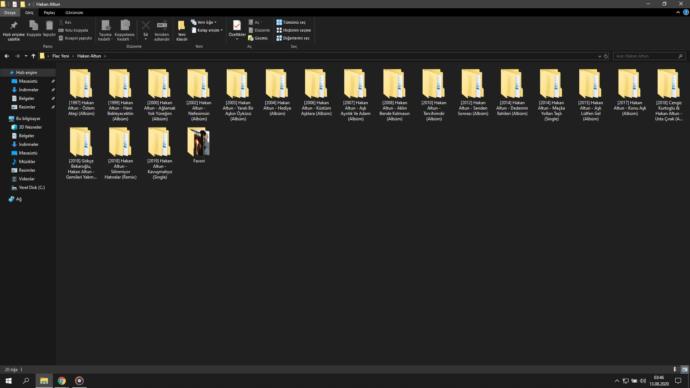Switch to the Giriş ribbon tab
The width and height of the screenshot is (690, 388).
pyautogui.click(x=29, y=13)
